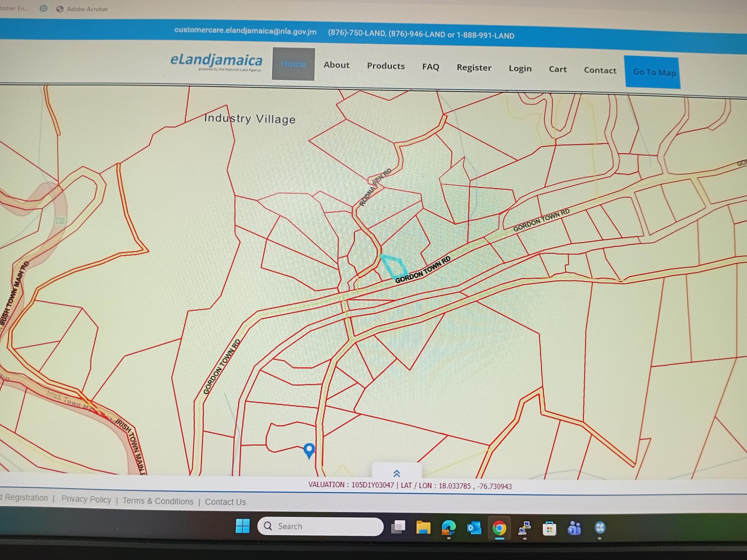Expand the panel with the double-chevron arrow
The image size is (747, 560).
pos(397,473)
